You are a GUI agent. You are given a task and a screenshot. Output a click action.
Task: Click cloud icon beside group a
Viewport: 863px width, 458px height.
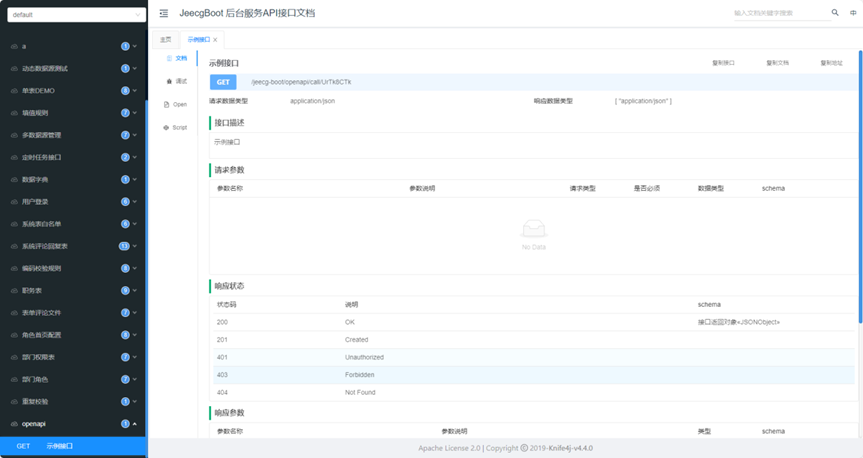point(14,46)
